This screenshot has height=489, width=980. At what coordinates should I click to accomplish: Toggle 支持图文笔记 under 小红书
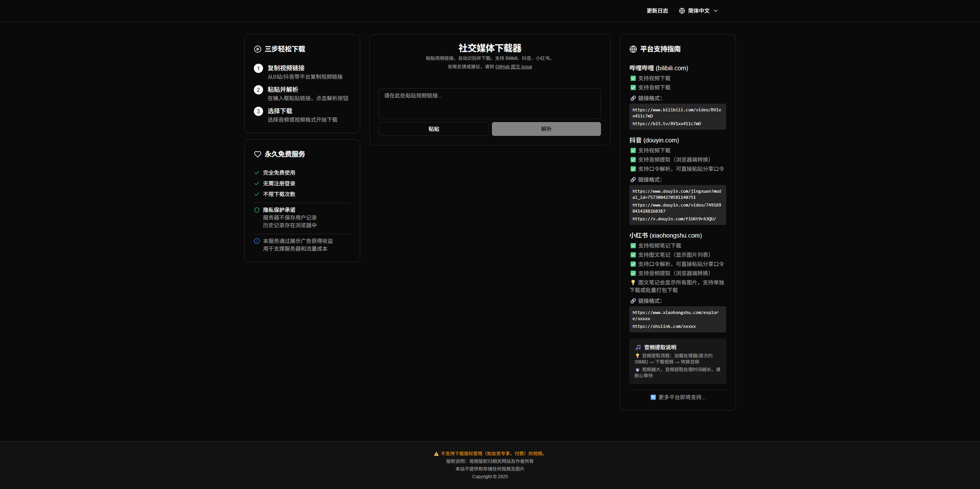point(633,254)
